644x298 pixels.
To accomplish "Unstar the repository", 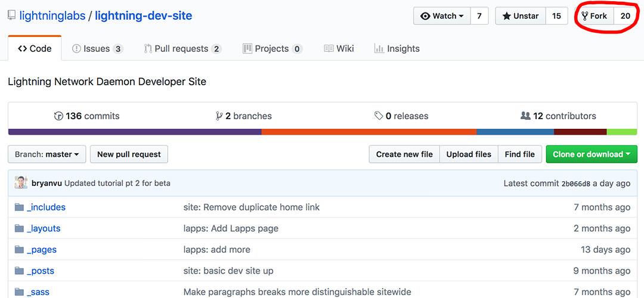I will point(520,16).
